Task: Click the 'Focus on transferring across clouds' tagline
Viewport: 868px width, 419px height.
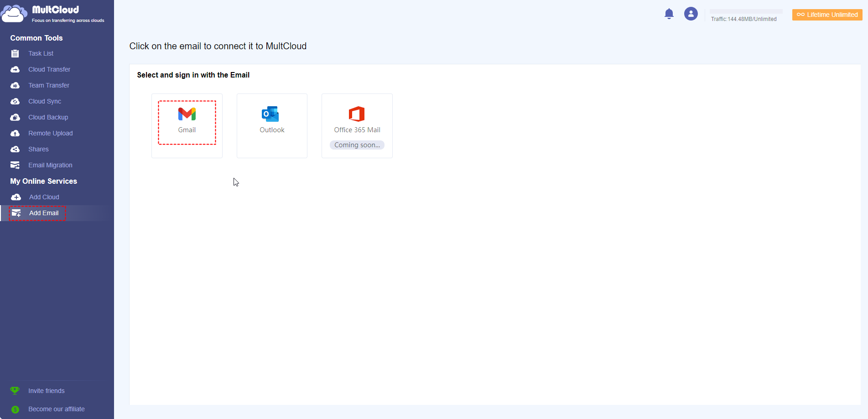Action: tap(68, 21)
